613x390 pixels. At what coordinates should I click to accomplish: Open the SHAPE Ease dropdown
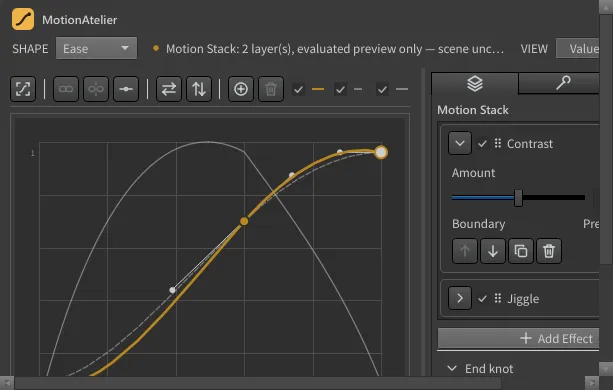point(96,48)
